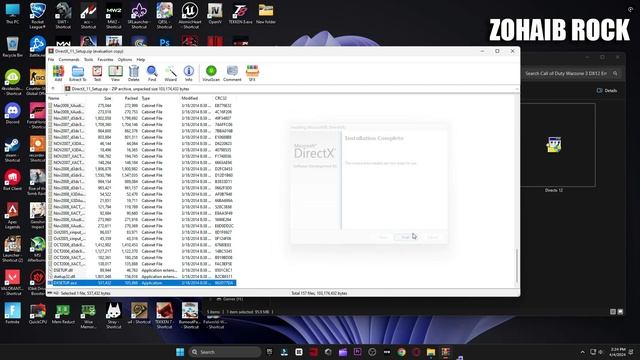The height and width of the screenshot is (360, 640).
Task: Open the File menu
Action: (x=51, y=60)
